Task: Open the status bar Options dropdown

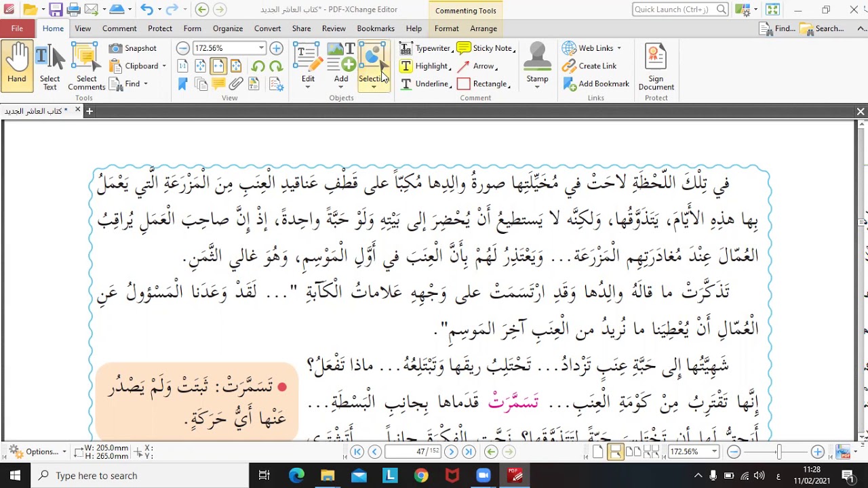Action: tap(37, 451)
